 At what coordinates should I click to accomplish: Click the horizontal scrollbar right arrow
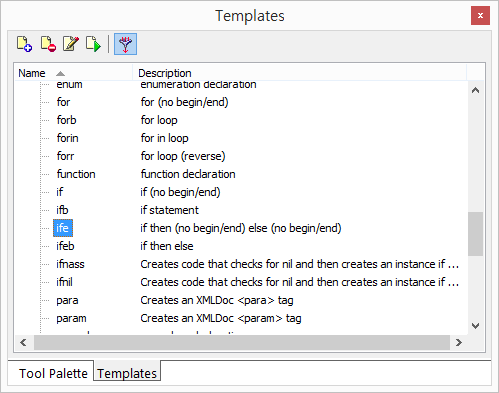[459, 342]
